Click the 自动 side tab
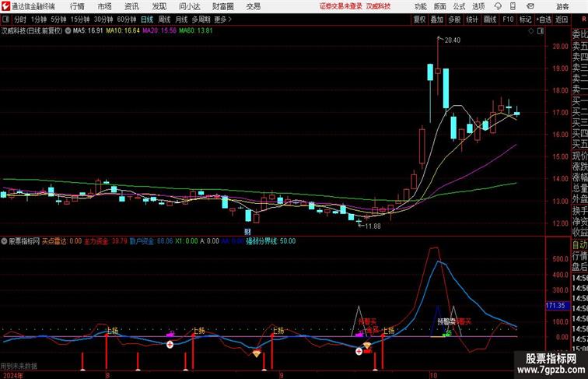This screenshot has width=588, height=379. pyautogui.click(x=579, y=244)
